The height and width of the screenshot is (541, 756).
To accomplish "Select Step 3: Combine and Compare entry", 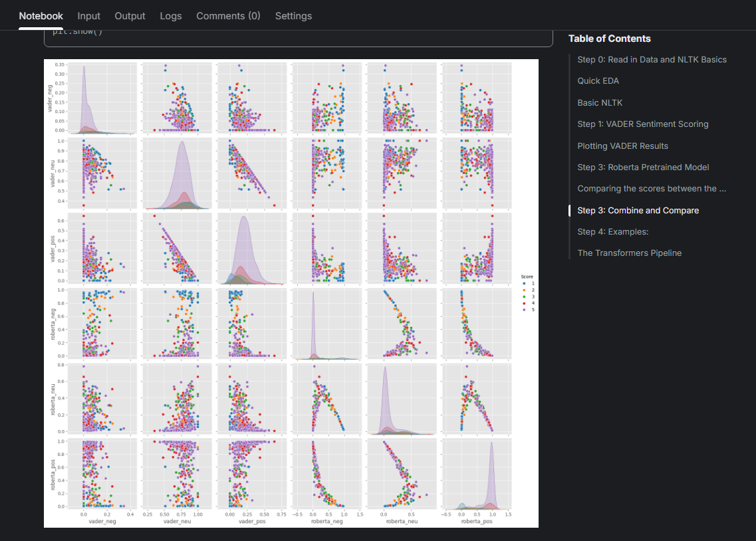I will click(x=638, y=211).
